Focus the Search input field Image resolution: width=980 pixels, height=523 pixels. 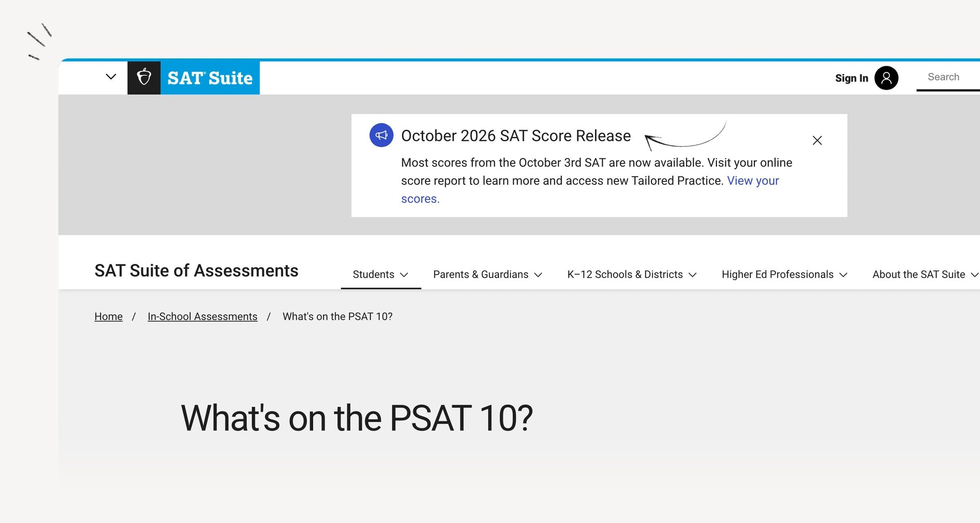point(948,77)
